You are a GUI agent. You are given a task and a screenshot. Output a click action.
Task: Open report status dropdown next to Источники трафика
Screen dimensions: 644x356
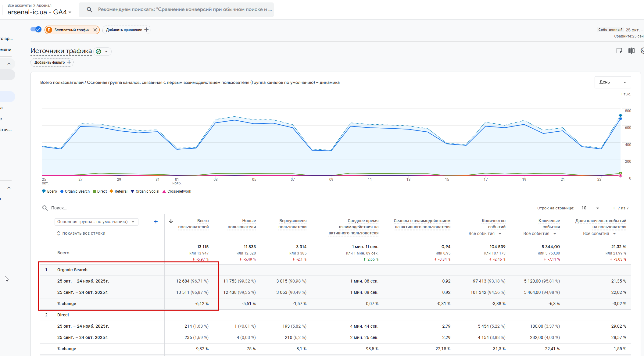106,52
